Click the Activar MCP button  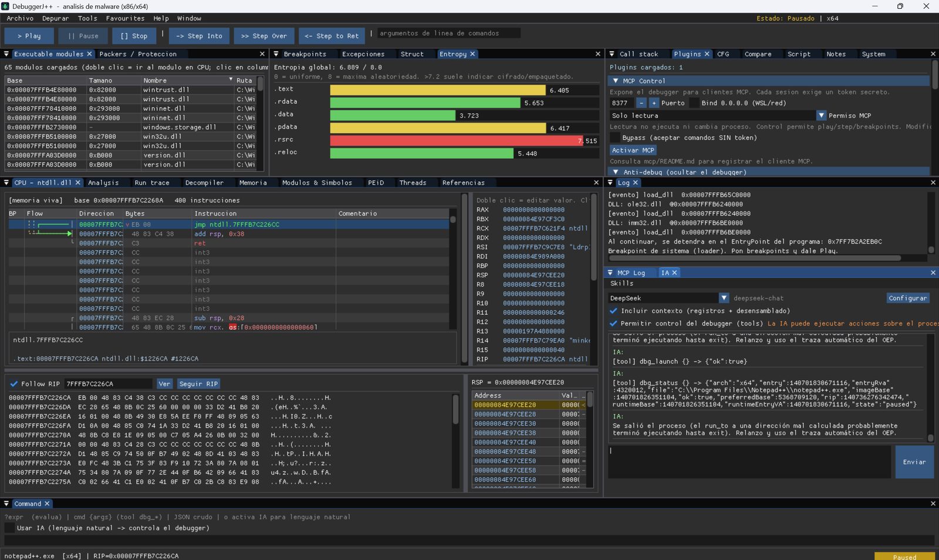pos(633,150)
